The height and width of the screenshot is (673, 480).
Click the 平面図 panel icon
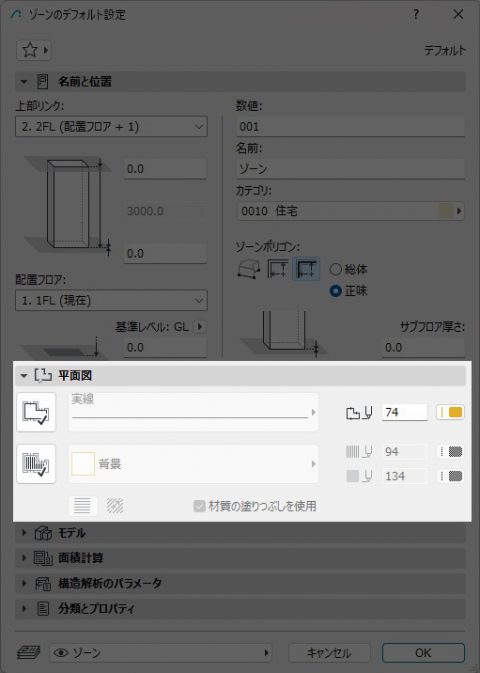click(43, 376)
